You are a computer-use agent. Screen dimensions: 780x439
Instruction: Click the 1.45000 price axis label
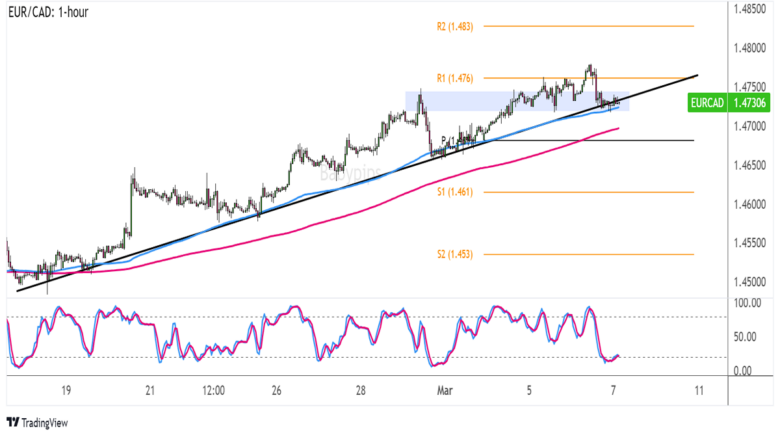click(750, 282)
